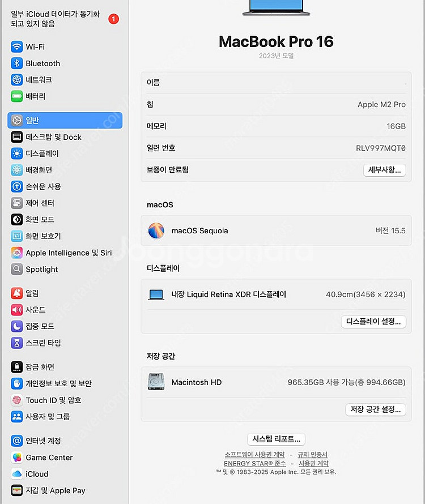Click the built-in display laptop icon
The image size is (425, 504).
(x=156, y=294)
